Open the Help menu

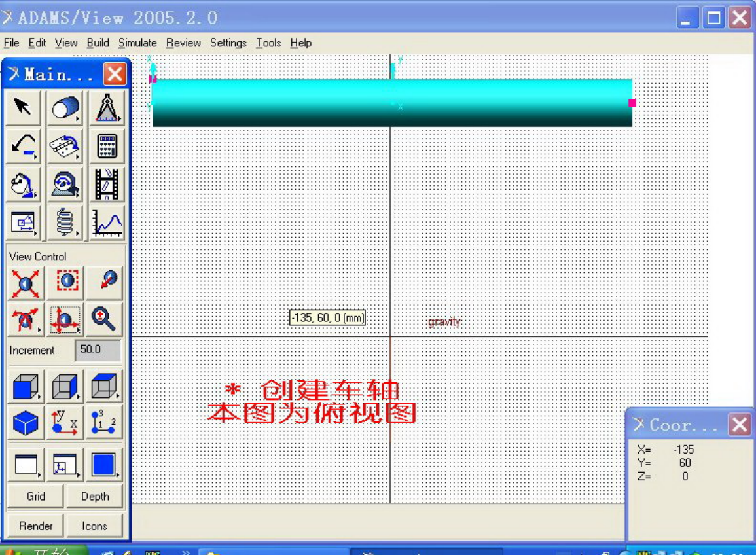pyautogui.click(x=301, y=43)
